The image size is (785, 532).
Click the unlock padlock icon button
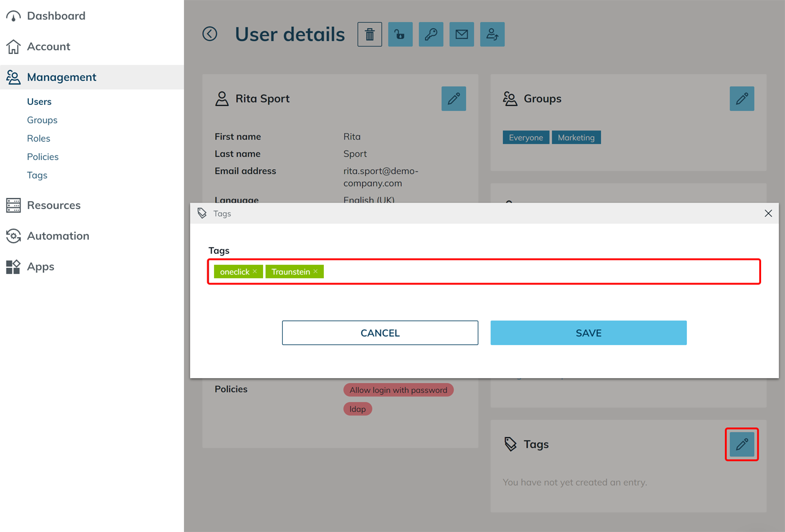click(x=400, y=34)
